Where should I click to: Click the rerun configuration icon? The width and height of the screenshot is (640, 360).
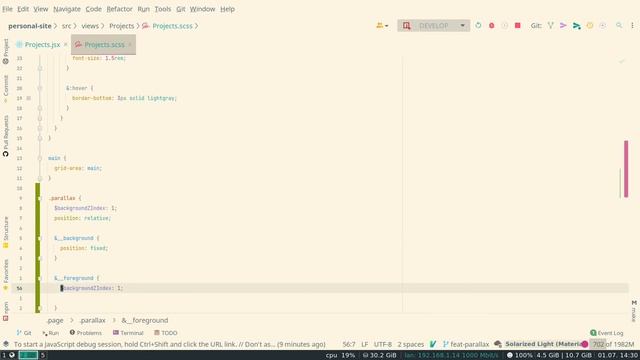click(478, 25)
